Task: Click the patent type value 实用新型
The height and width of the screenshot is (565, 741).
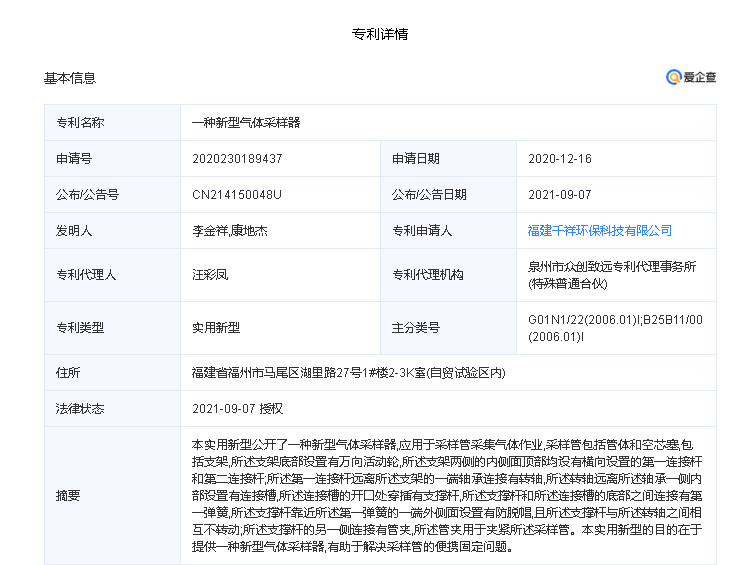Action: pyautogui.click(x=216, y=327)
